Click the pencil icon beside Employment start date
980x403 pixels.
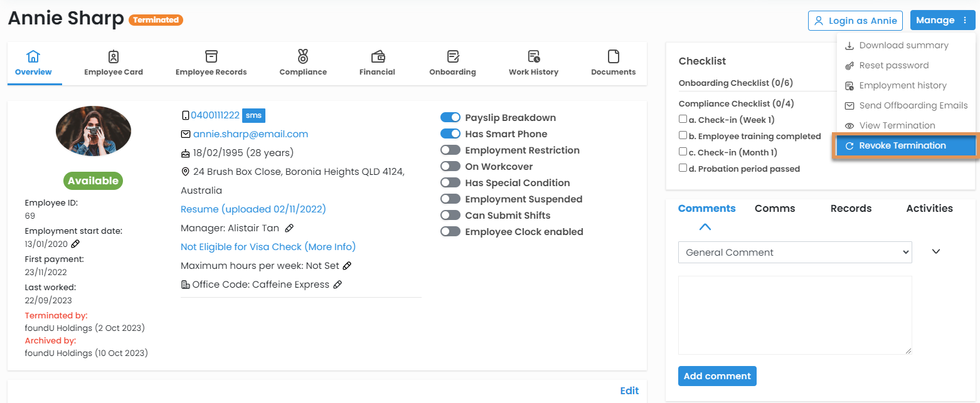pos(75,244)
